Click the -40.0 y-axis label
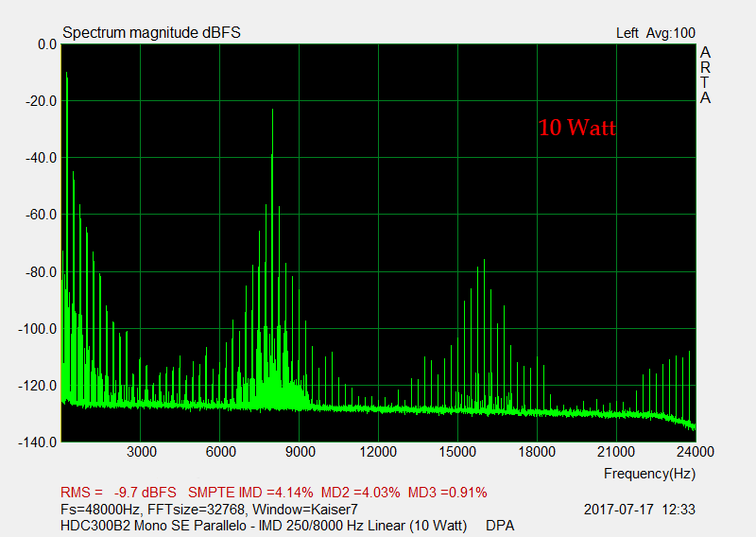 [41, 158]
